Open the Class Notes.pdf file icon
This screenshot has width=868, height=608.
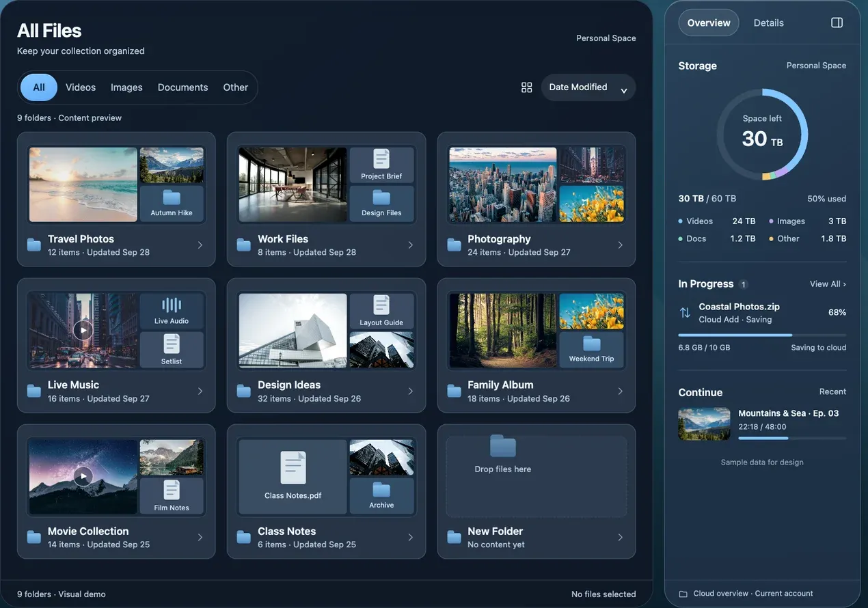coord(293,468)
